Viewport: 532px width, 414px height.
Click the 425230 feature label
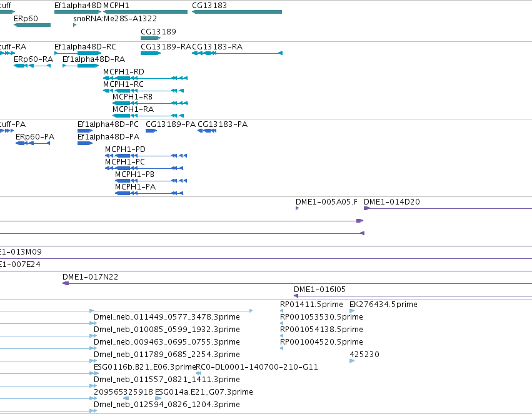pyautogui.click(x=364, y=355)
